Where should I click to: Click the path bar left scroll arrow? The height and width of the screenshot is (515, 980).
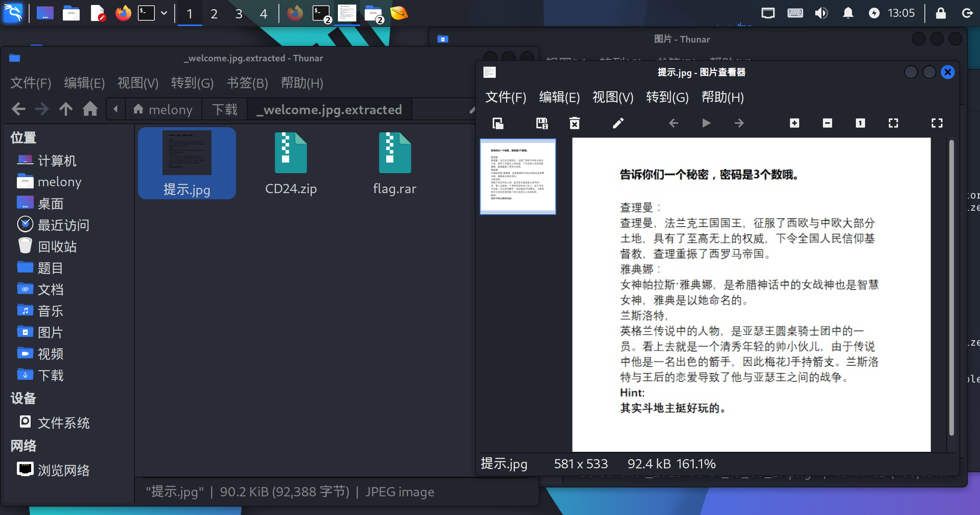point(115,109)
